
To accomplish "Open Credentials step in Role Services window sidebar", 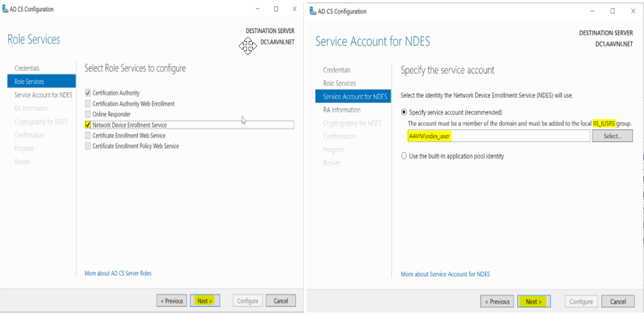I will (27, 68).
